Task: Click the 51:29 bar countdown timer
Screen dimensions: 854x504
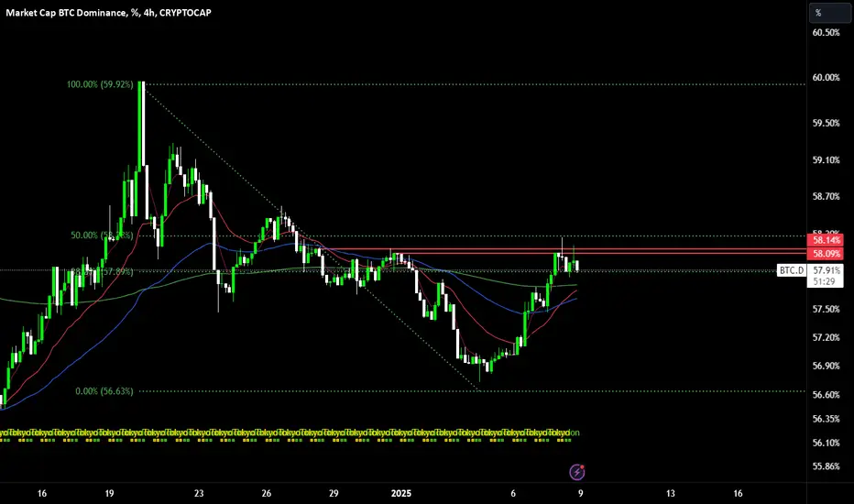Action: [x=824, y=281]
